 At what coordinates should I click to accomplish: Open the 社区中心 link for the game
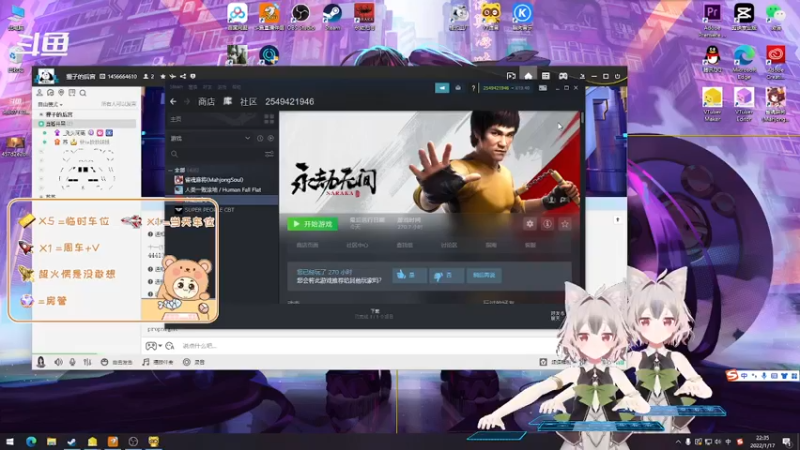(357, 245)
